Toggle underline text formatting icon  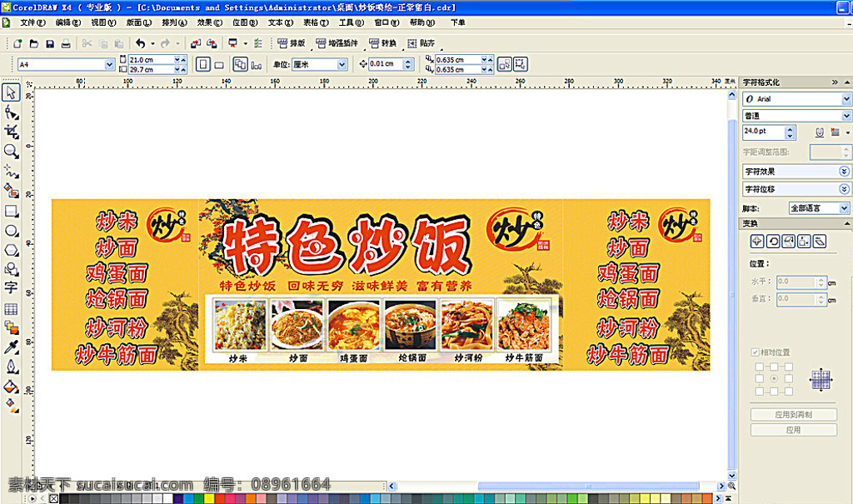820,132
